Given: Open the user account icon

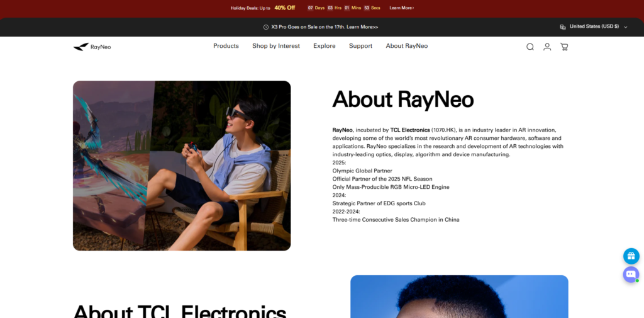Looking at the screenshot, I should pyautogui.click(x=547, y=47).
